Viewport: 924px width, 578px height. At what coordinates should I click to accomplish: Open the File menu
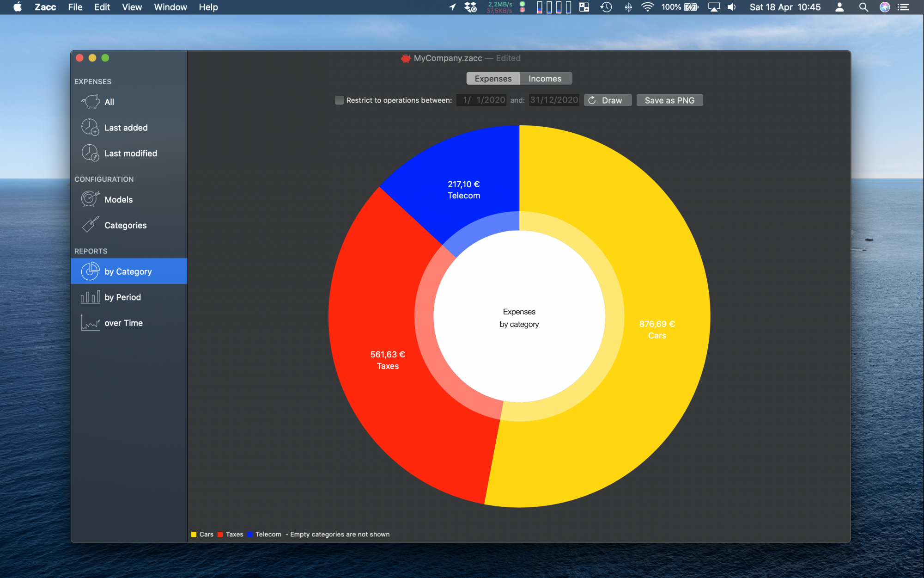point(75,7)
